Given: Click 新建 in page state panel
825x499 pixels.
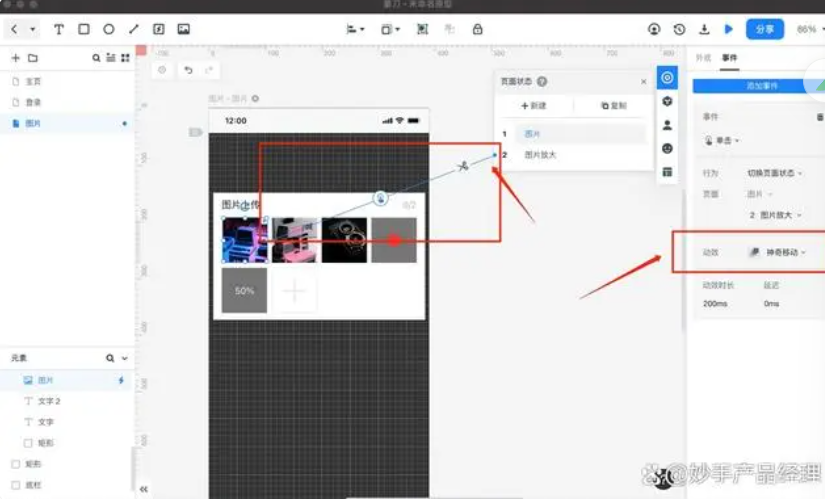Looking at the screenshot, I should pyautogui.click(x=534, y=106).
